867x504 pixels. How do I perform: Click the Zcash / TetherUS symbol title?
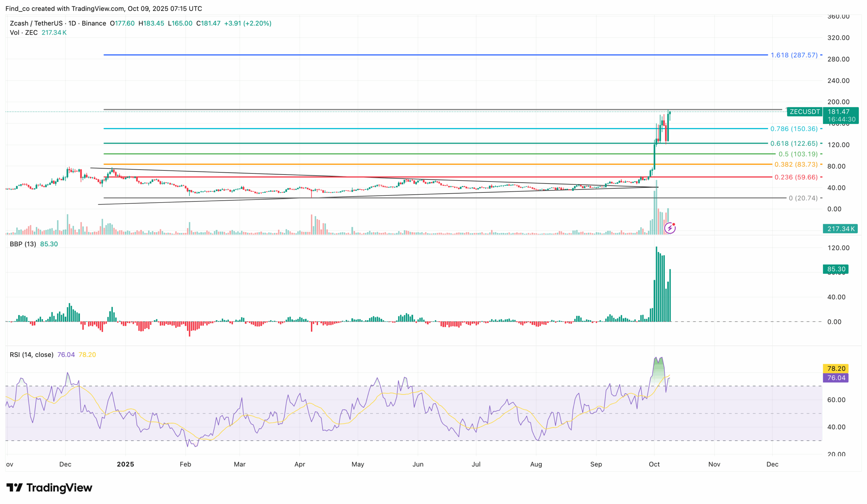point(36,23)
